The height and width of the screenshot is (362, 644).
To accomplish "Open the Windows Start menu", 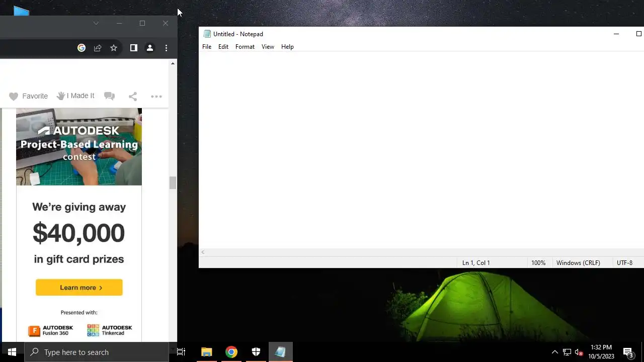I will (x=12, y=352).
